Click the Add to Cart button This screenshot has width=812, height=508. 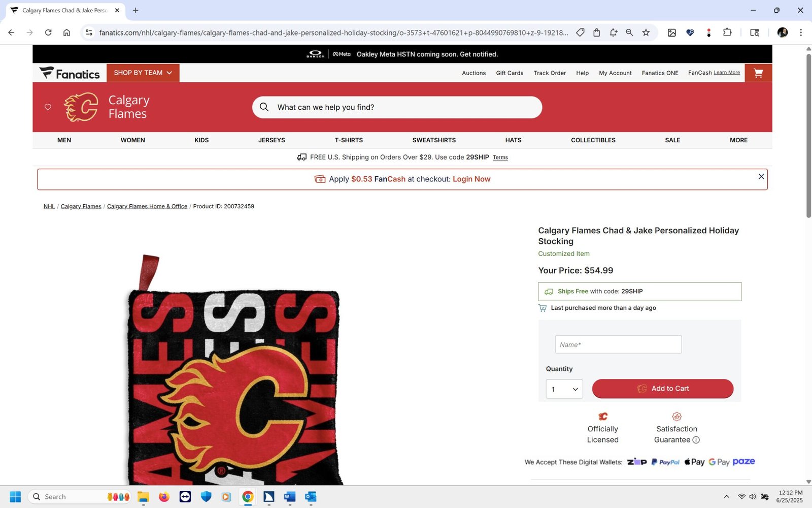tap(663, 389)
